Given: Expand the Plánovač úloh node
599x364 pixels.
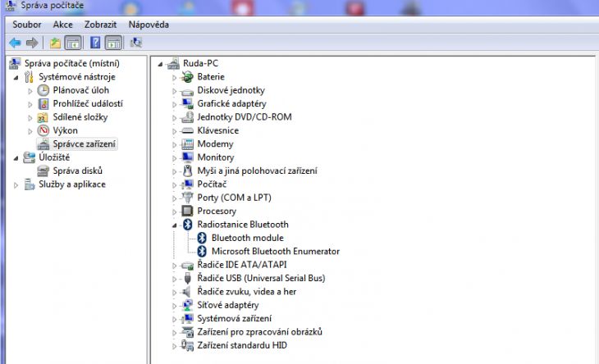Looking at the screenshot, I should pyautogui.click(x=30, y=91).
